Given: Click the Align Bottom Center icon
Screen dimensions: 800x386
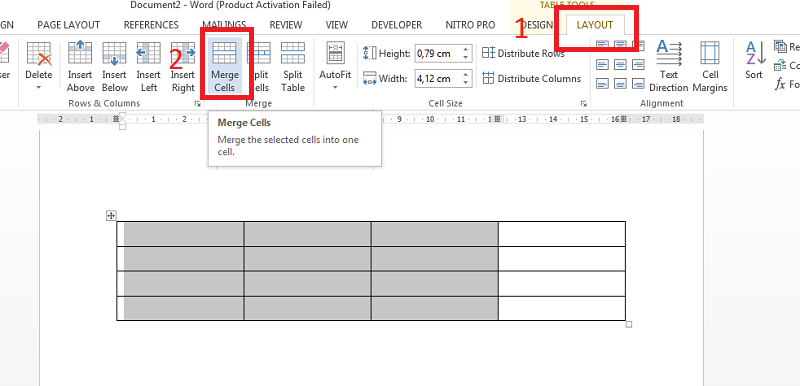Looking at the screenshot, I should point(620,83).
